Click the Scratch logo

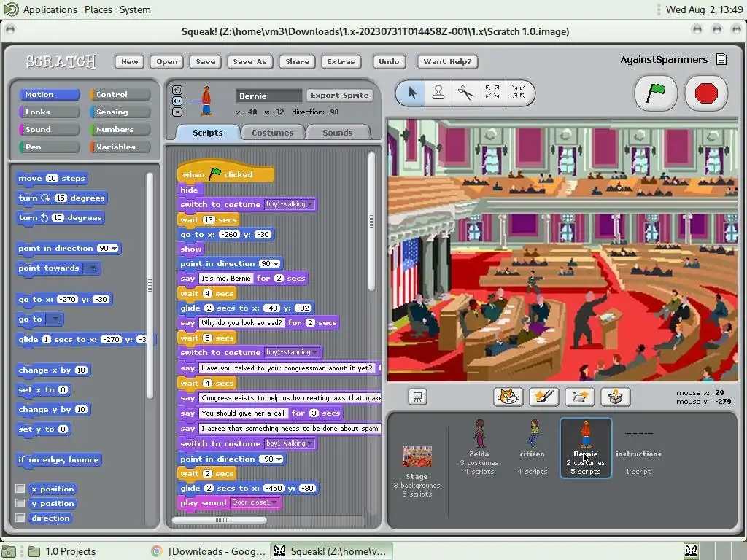pyautogui.click(x=61, y=61)
